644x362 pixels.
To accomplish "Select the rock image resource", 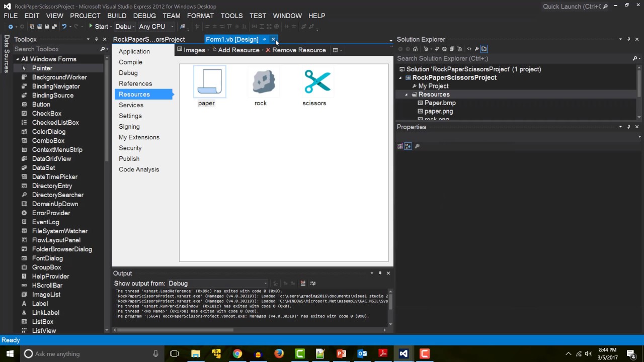I will (x=263, y=87).
